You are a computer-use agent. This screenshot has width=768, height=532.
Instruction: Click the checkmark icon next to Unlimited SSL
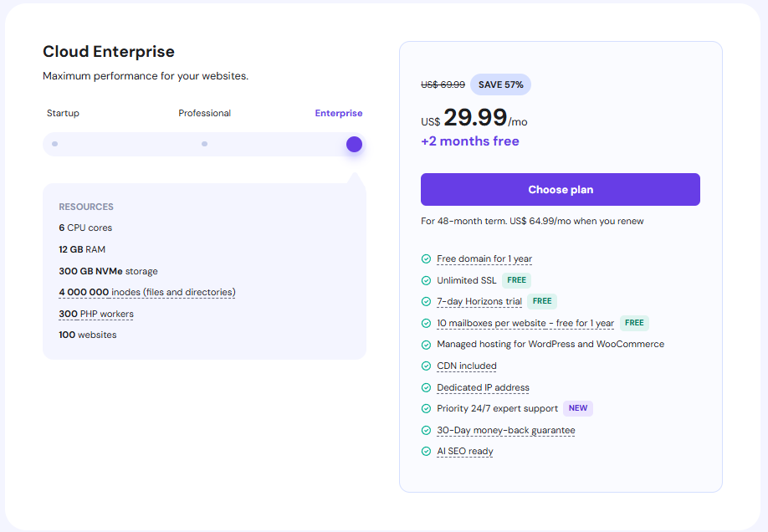[x=426, y=281]
